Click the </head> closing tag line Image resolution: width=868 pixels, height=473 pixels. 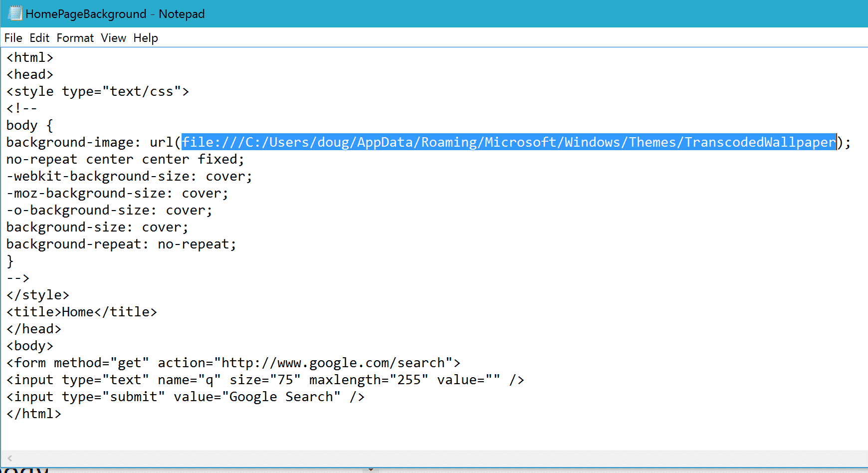coord(34,329)
